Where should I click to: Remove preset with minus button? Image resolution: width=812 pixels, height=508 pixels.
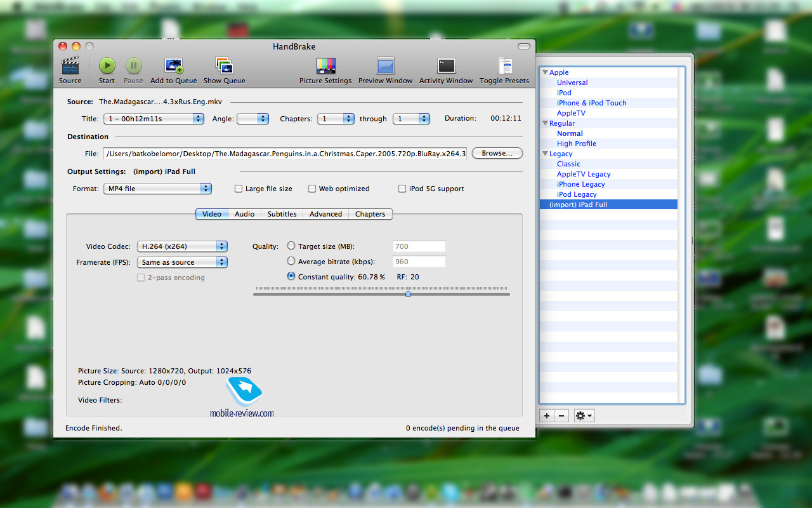click(561, 416)
